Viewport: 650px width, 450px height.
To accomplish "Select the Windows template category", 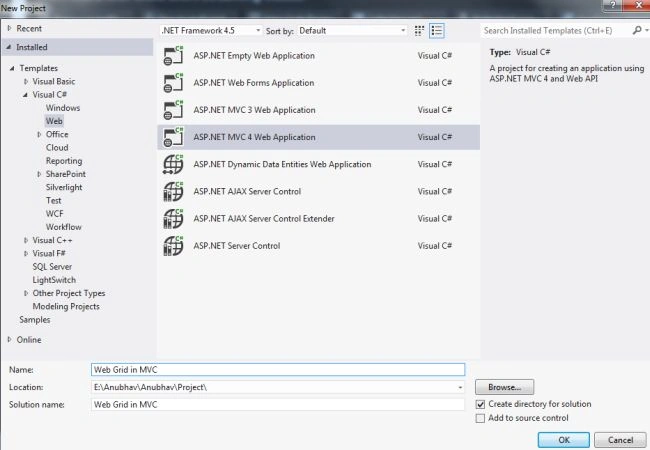I will coord(63,108).
